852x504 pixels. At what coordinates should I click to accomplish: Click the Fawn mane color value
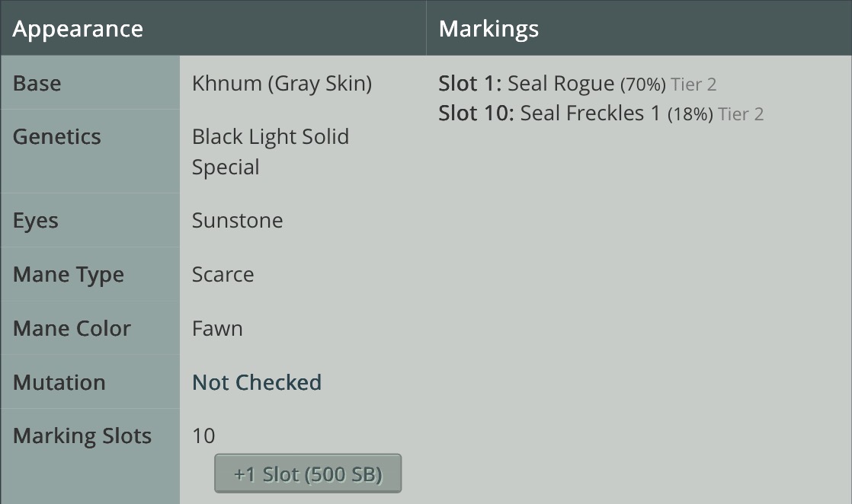pyautogui.click(x=217, y=328)
